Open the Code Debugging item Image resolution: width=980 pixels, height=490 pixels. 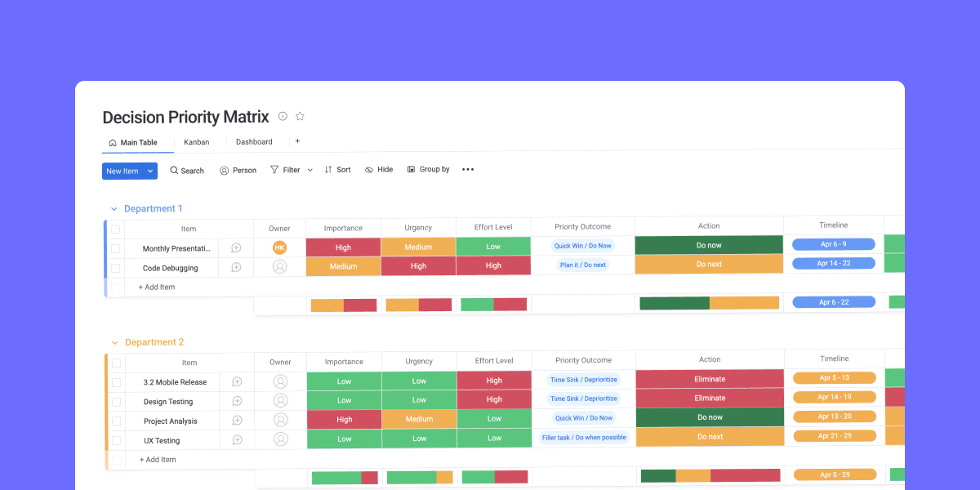tap(170, 268)
